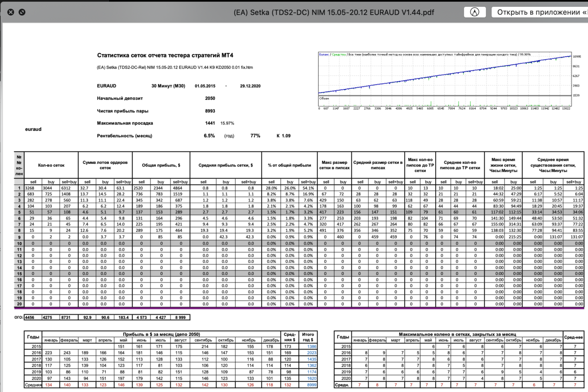Image resolution: width=588 pixels, height=392 pixels.
Task: Select the cell value "6312" in row 1
Action: point(66,188)
